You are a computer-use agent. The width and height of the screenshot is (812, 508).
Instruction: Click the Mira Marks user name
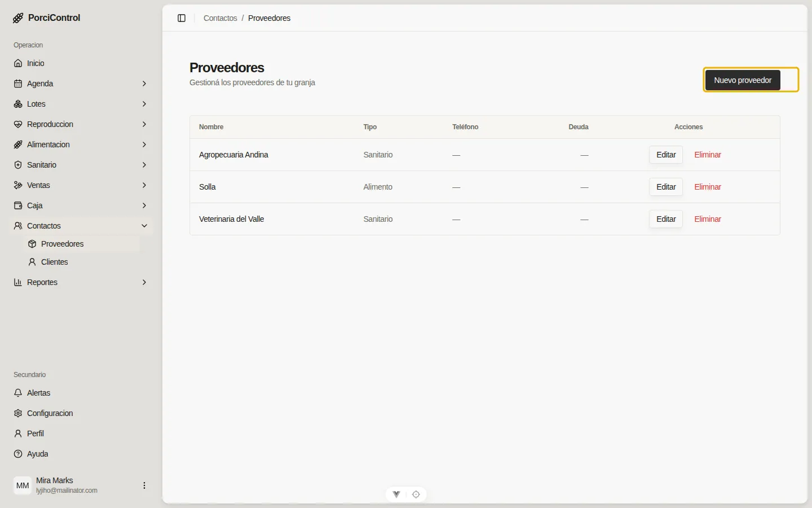55,480
